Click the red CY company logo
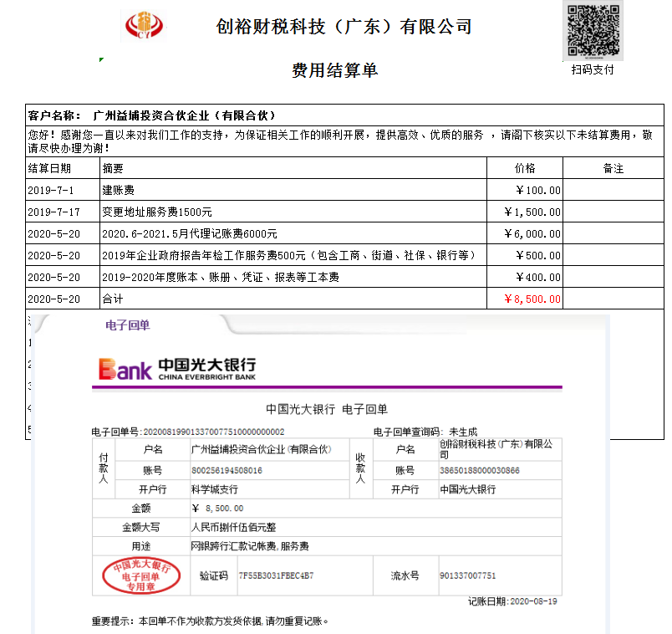 [144, 26]
